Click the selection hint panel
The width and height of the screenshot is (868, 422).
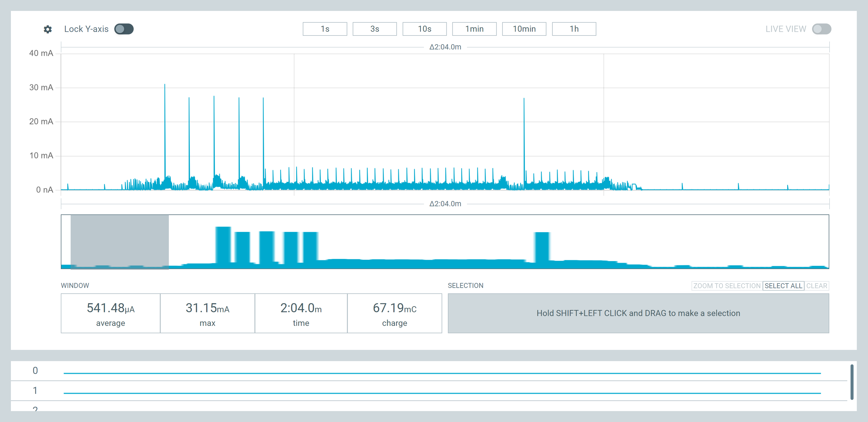(x=638, y=313)
